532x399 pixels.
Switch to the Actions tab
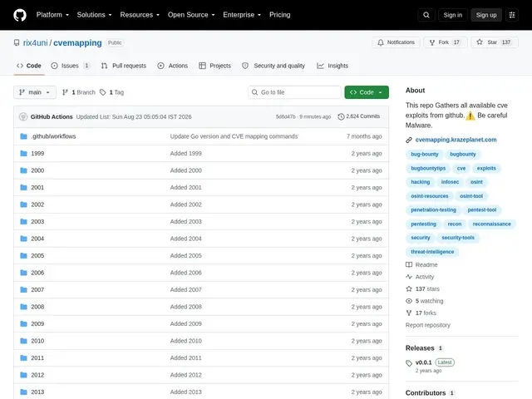tap(173, 66)
